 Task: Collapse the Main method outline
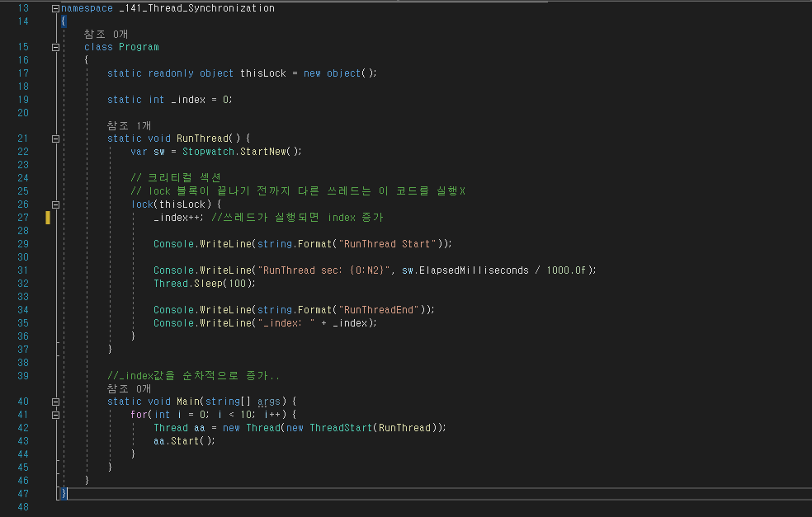click(x=55, y=402)
